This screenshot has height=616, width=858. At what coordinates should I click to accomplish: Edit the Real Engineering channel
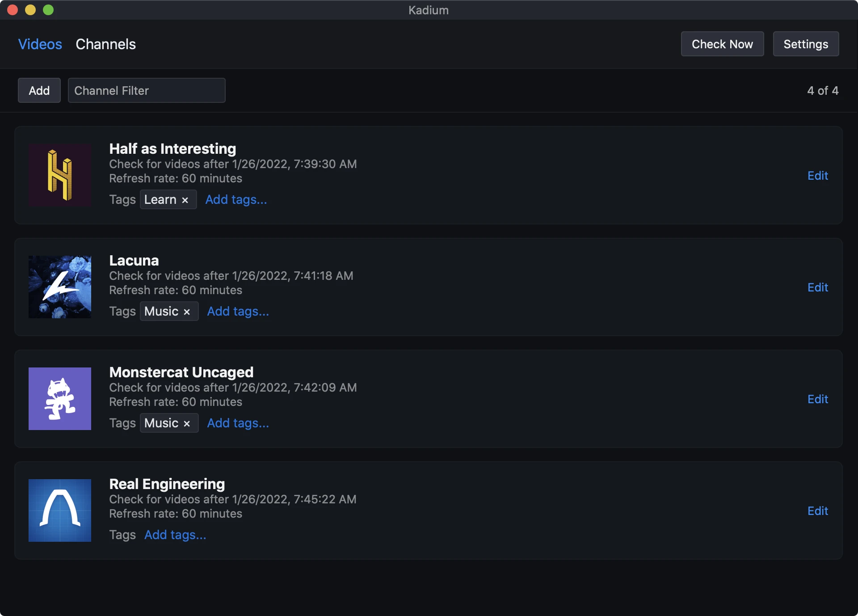[x=817, y=511]
